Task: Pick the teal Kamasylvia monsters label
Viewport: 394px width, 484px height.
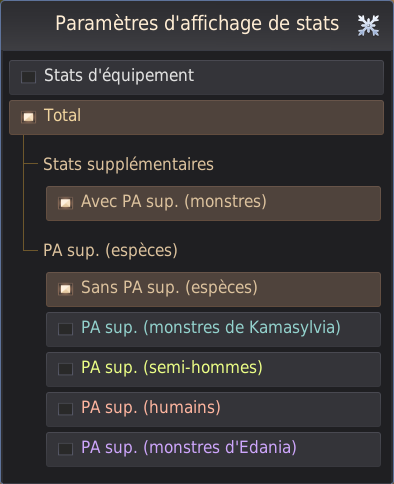Action: tap(211, 328)
